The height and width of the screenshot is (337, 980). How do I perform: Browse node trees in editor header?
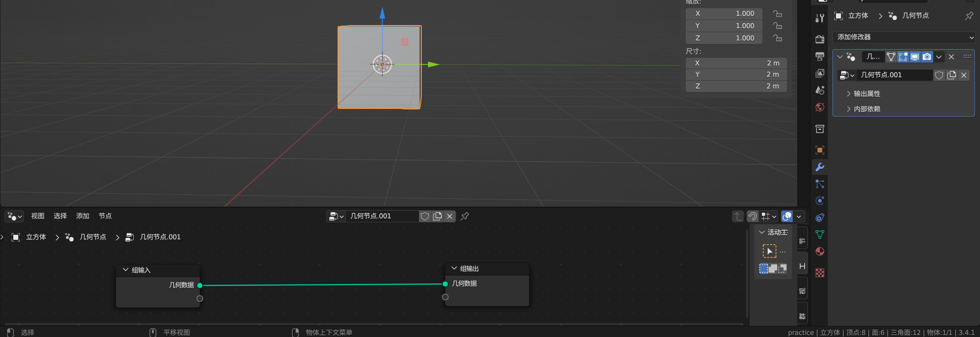[336, 216]
